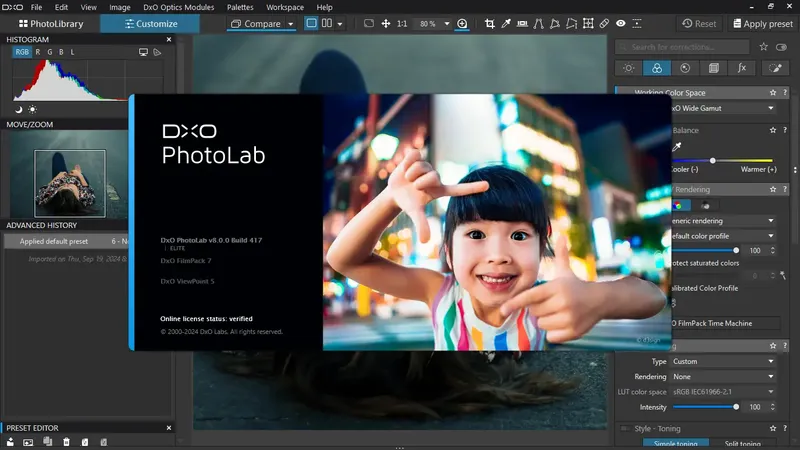This screenshot has height=450, width=800.
Task: Open the Type Custom dropdown
Action: click(724, 361)
